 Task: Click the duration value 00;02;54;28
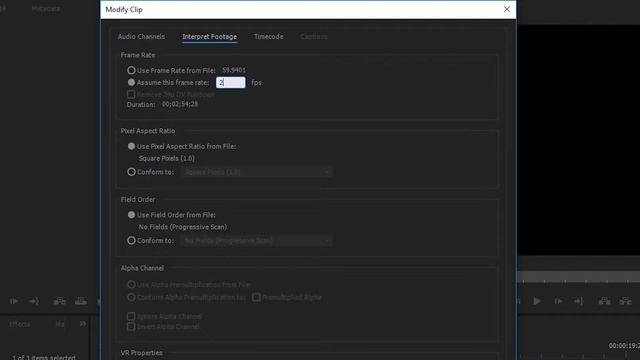pos(180,104)
